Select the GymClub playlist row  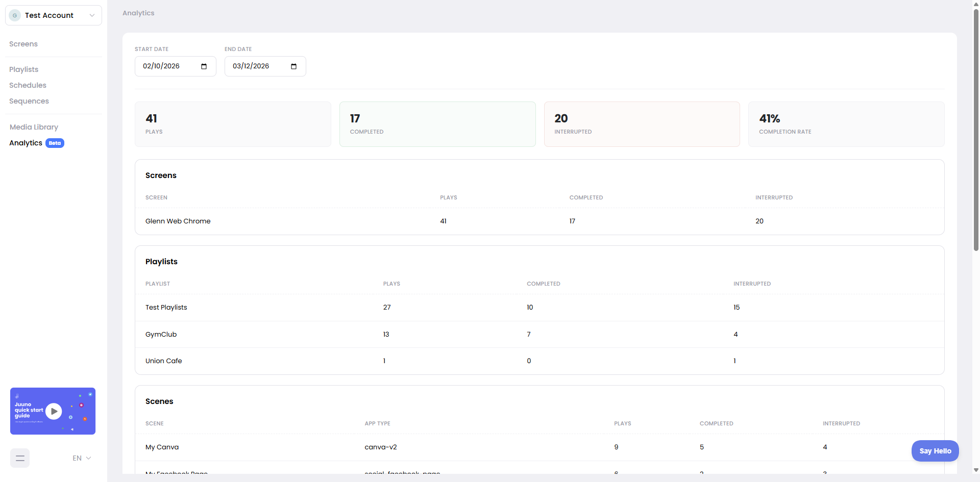click(161, 334)
